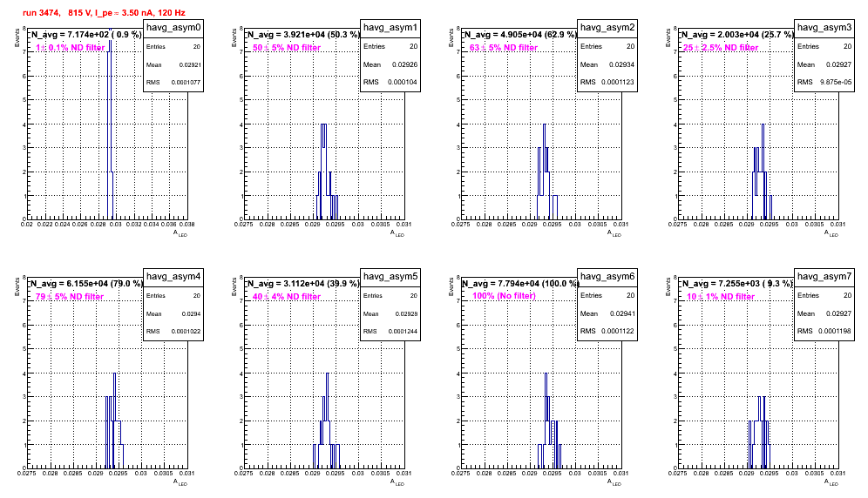Click RMS 0.0001122 in havg_asym6 box
This screenshot has width=868, height=498.
(x=607, y=332)
